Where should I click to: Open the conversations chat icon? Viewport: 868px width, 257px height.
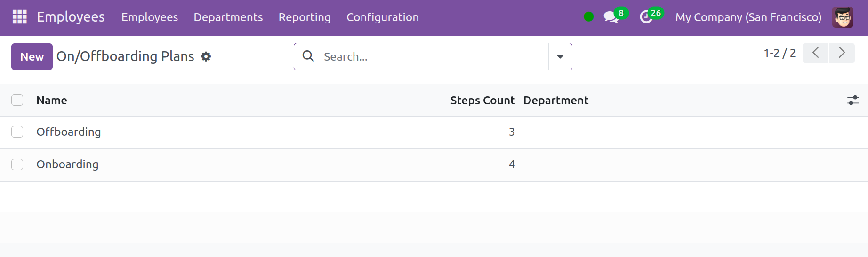pos(611,17)
